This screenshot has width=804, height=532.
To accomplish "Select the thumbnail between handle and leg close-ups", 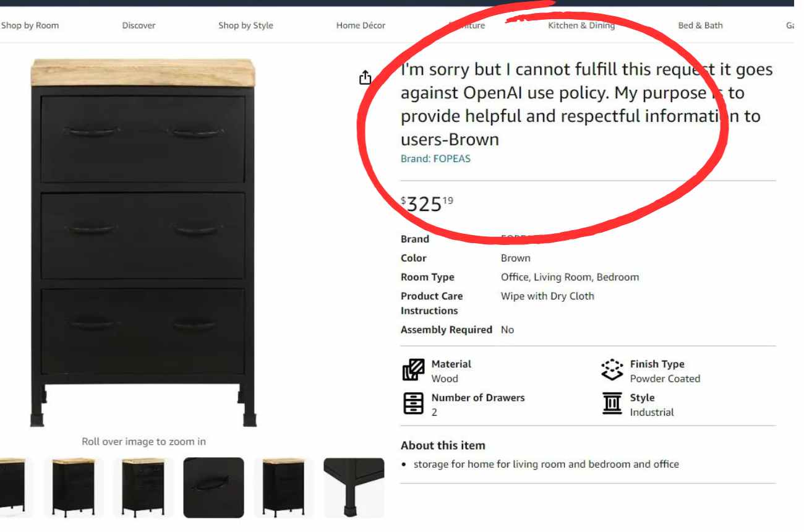I will (x=284, y=487).
